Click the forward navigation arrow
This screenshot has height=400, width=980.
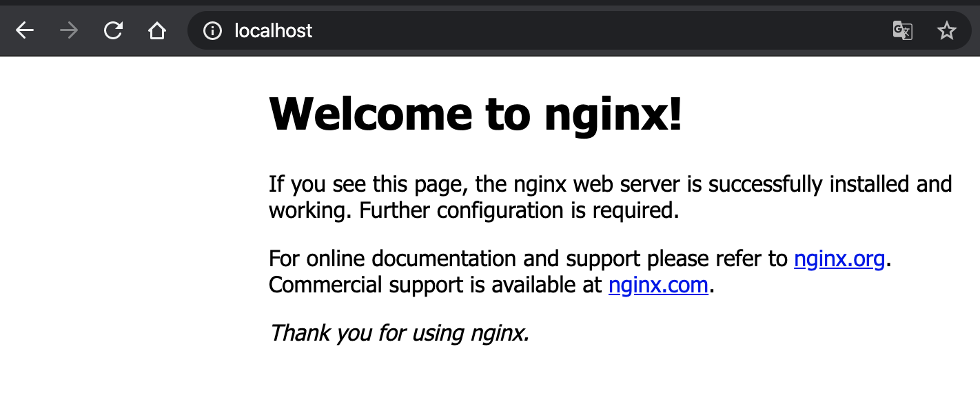coord(69,30)
